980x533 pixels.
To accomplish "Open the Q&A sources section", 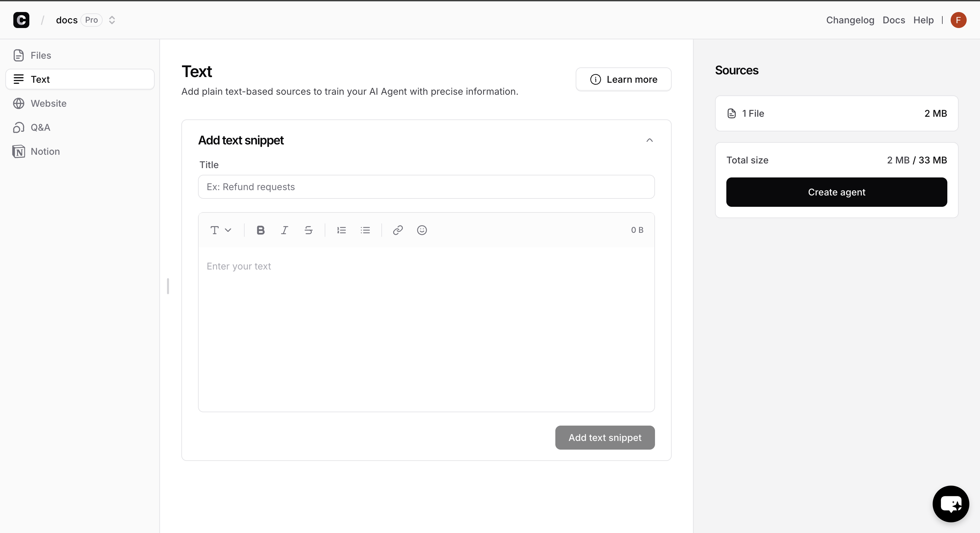I will point(40,127).
